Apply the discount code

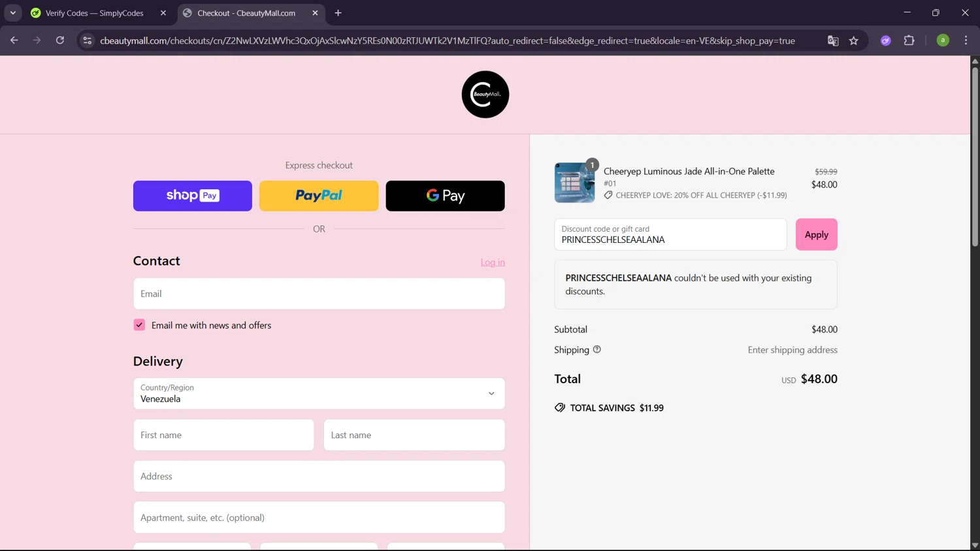point(816,234)
